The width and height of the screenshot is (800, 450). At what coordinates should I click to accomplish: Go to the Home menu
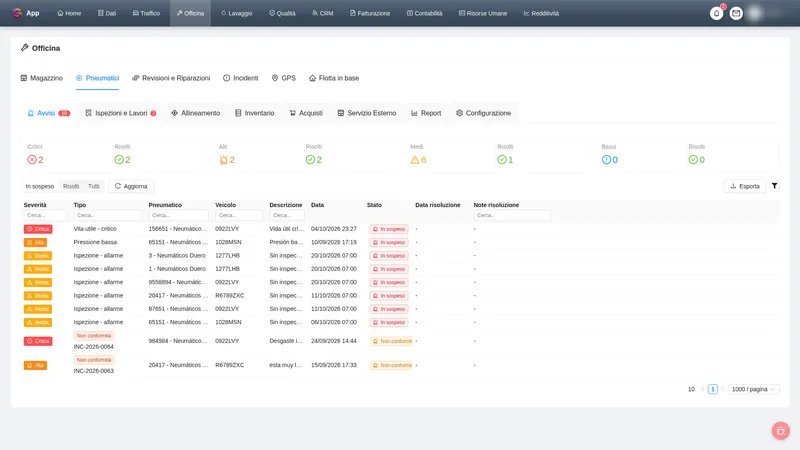coord(69,13)
